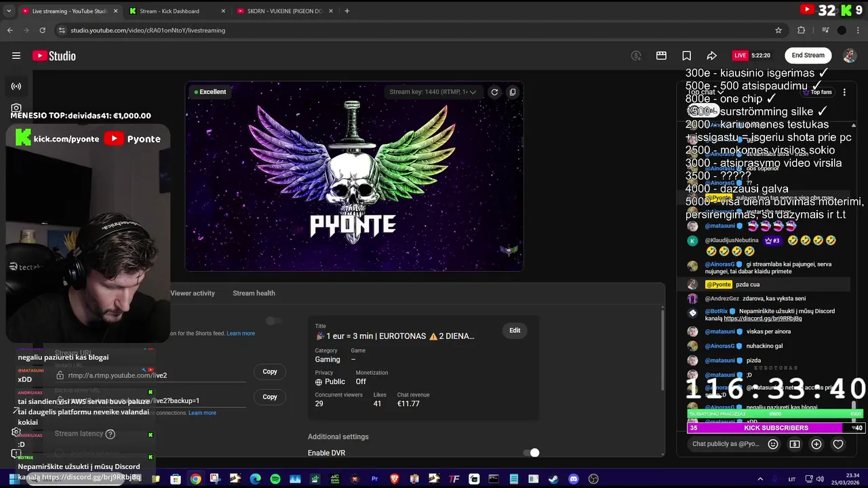Image resolution: width=868 pixels, height=488 pixels.
Task: Click the Concurrent viewers count 29
Action: pyautogui.click(x=319, y=403)
